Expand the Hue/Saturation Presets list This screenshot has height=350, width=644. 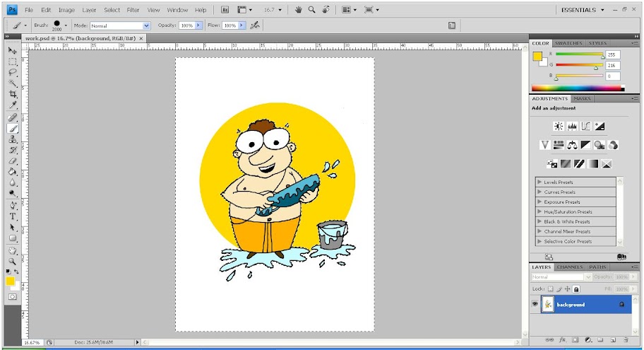coord(539,211)
